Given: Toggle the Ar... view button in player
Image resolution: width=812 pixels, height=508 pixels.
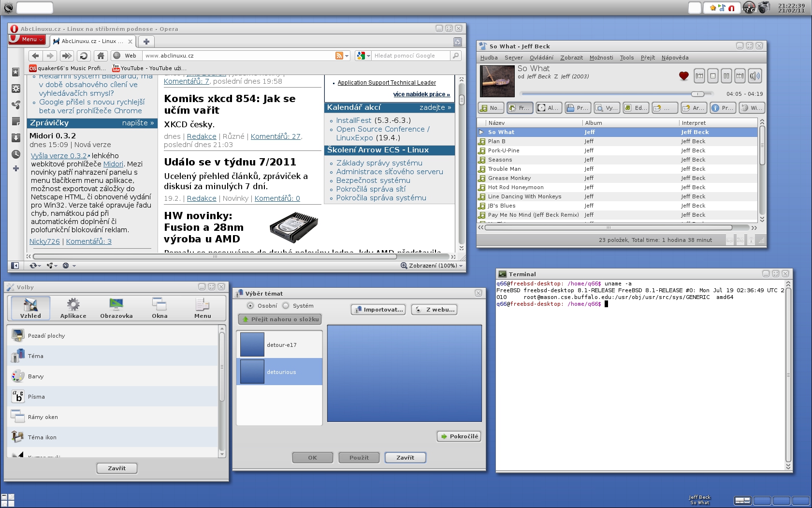Looking at the screenshot, I should click(x=694, y=108).
